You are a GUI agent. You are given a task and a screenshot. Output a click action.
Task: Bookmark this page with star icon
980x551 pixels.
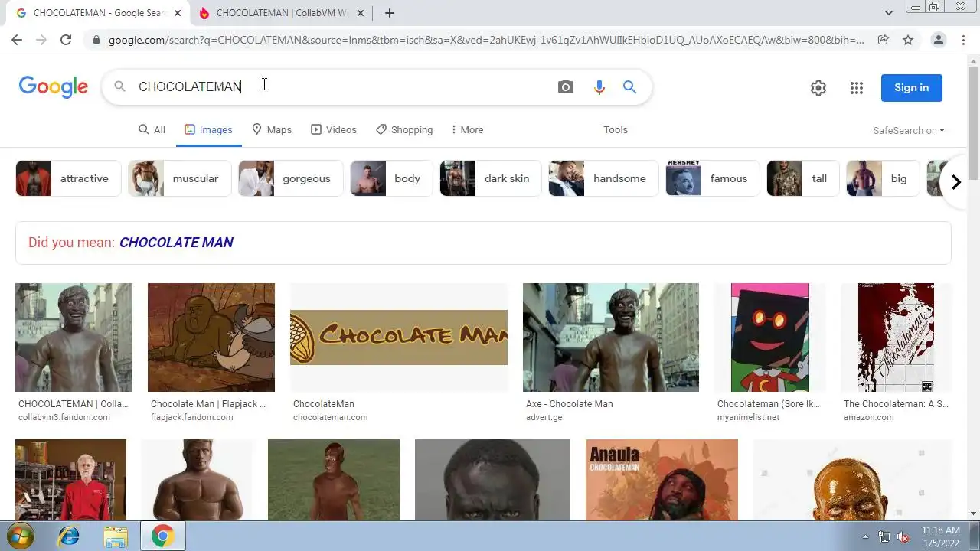[908, 40]
